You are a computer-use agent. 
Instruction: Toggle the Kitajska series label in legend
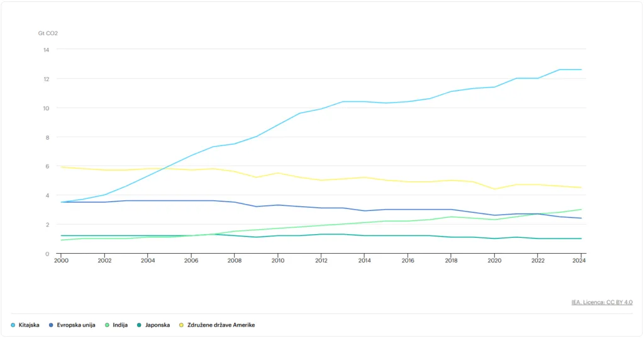tap(30, 325)
